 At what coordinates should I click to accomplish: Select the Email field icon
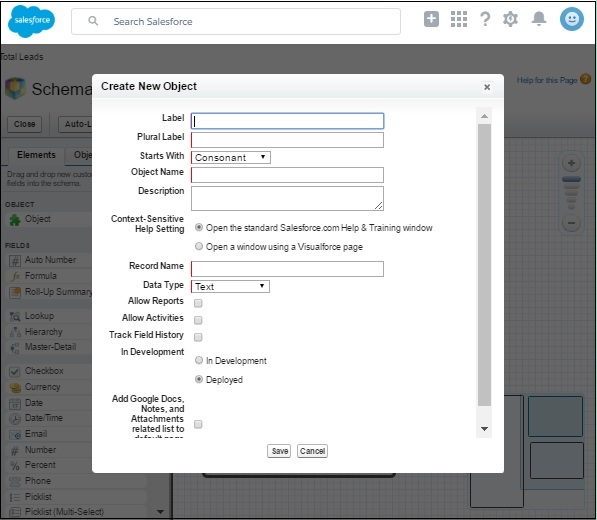click(x=15, y=434)
